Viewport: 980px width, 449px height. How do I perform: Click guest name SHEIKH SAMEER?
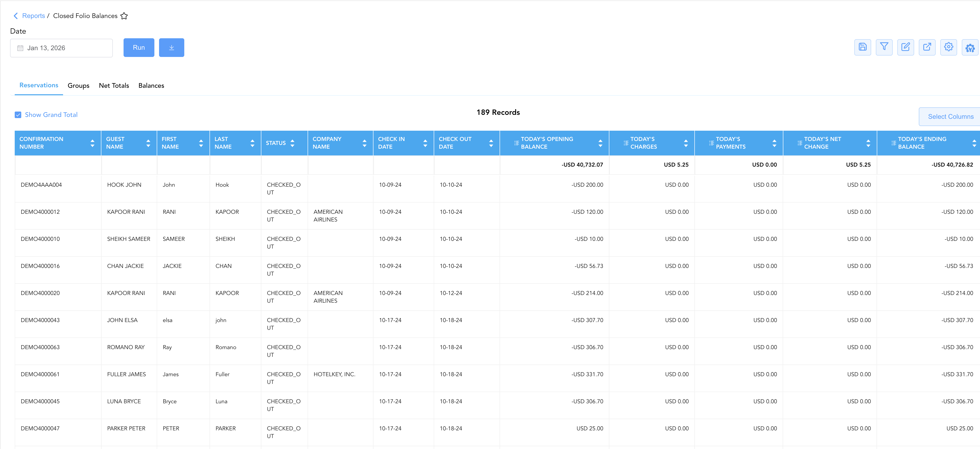click(x=129, y=239)
